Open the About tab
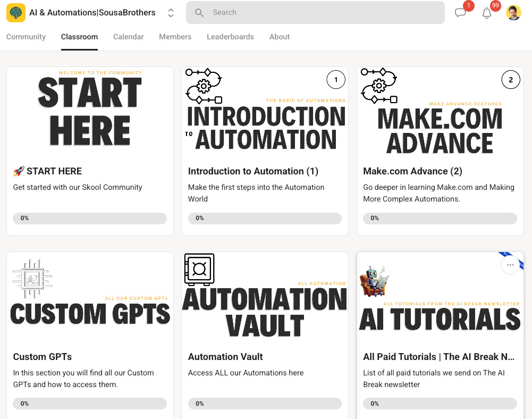 [280, 37]
